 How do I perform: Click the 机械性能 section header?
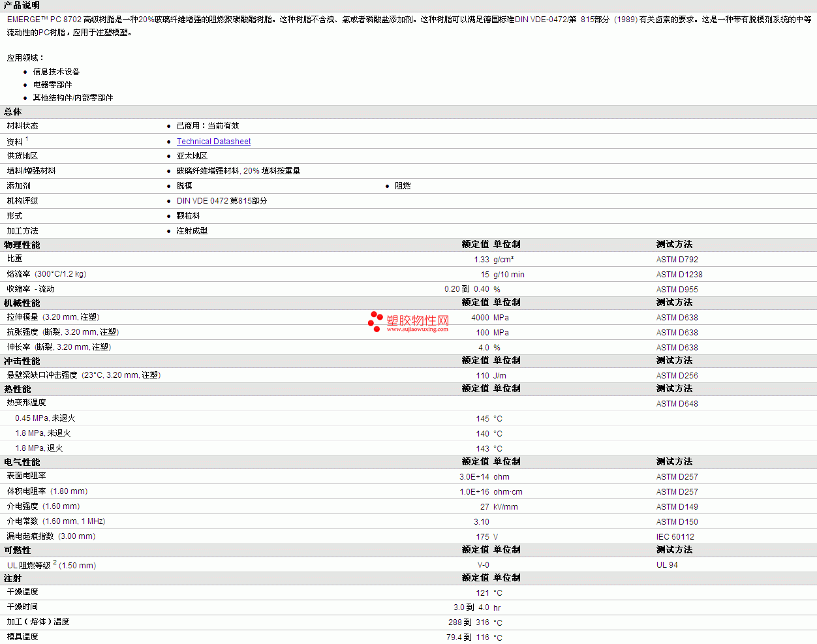[x=22, y=303]
